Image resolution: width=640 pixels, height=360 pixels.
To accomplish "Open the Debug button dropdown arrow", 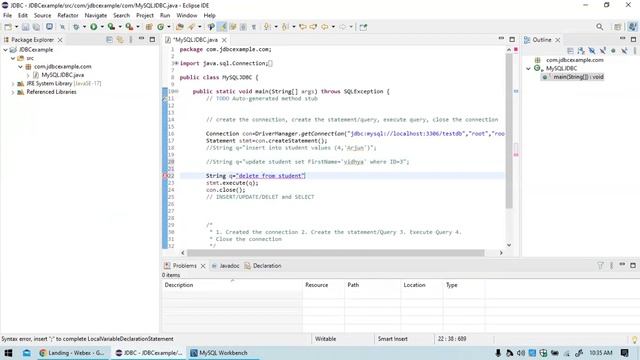I will [x=84, y=27].
